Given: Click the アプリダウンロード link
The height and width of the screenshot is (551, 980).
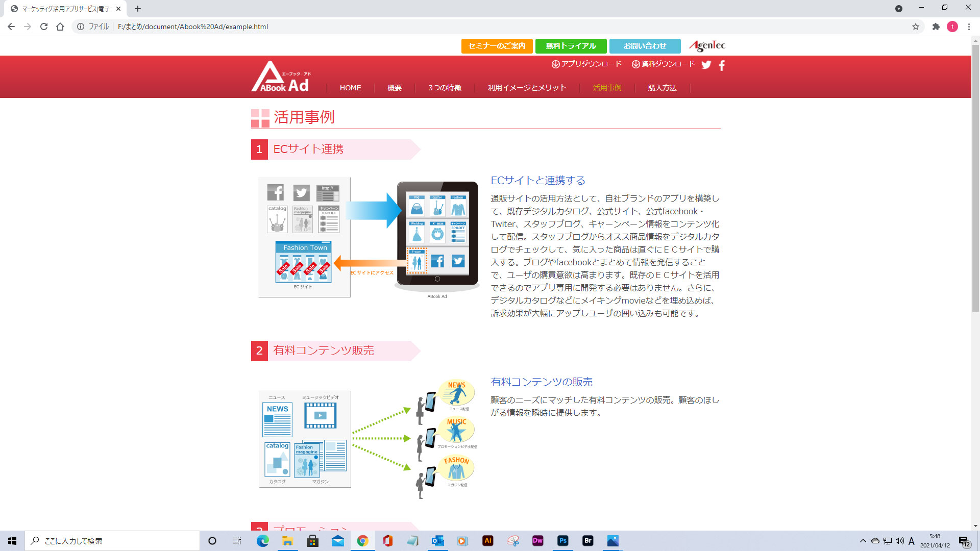Looking at the screenshot, I should coord(586,64).
